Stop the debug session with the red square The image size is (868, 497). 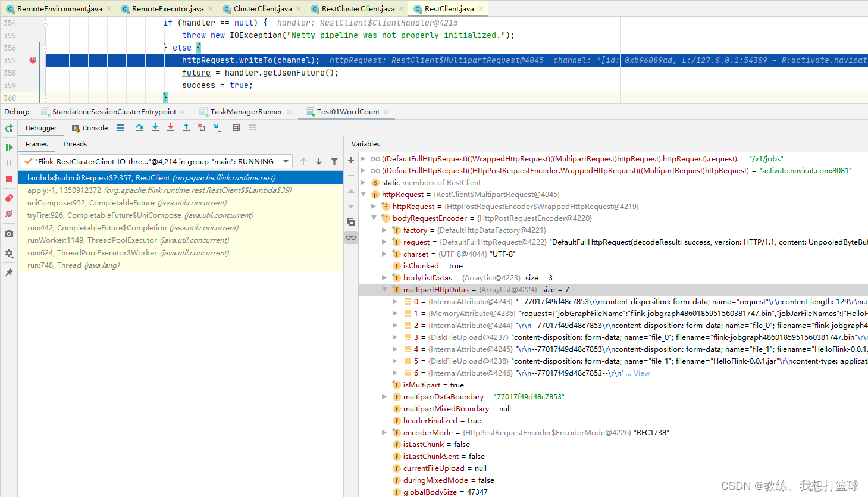click(x=9, y=179)
